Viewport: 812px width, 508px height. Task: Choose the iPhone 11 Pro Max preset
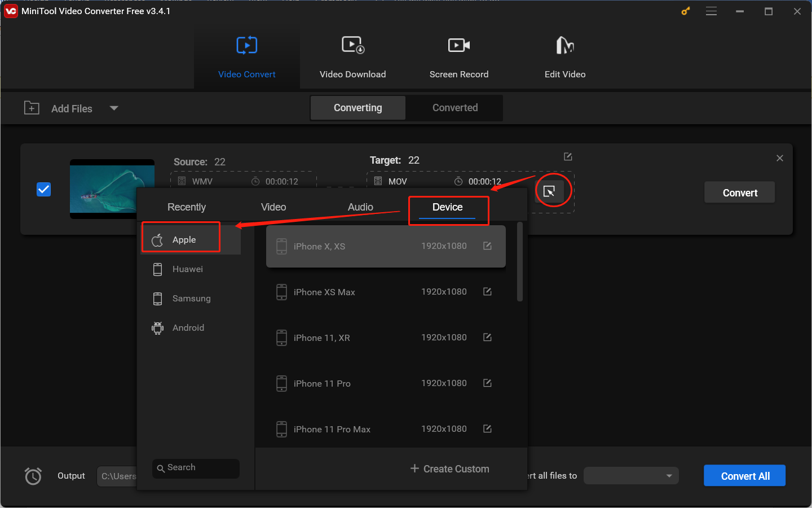(386, 429)
